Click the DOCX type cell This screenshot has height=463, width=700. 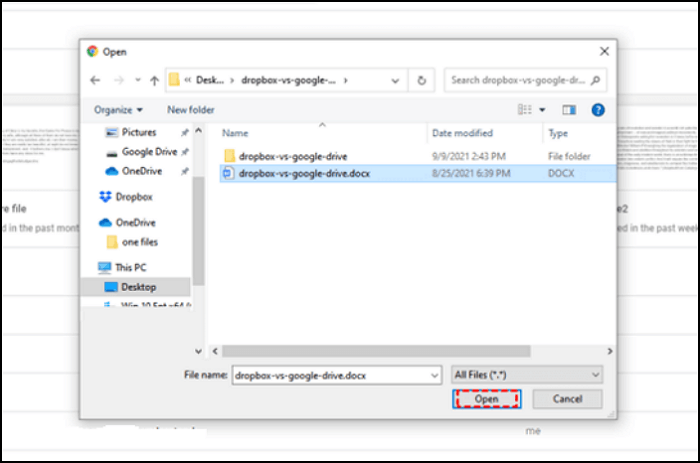click(x=561, y=173)
